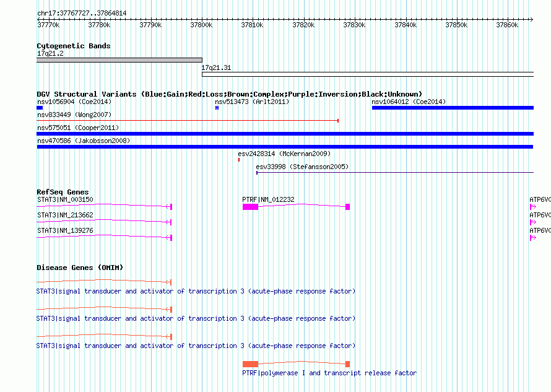Select the small orange PTRF exon in Disease Genes
The image size is (551, 392).
click(347, 364)
